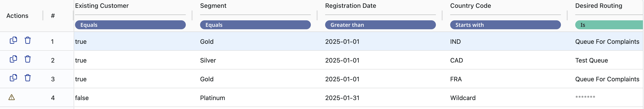Delete row 1 with the trash icon
Image resolution: width=644 pixels, height=109 pixels.
coord(27,40)
